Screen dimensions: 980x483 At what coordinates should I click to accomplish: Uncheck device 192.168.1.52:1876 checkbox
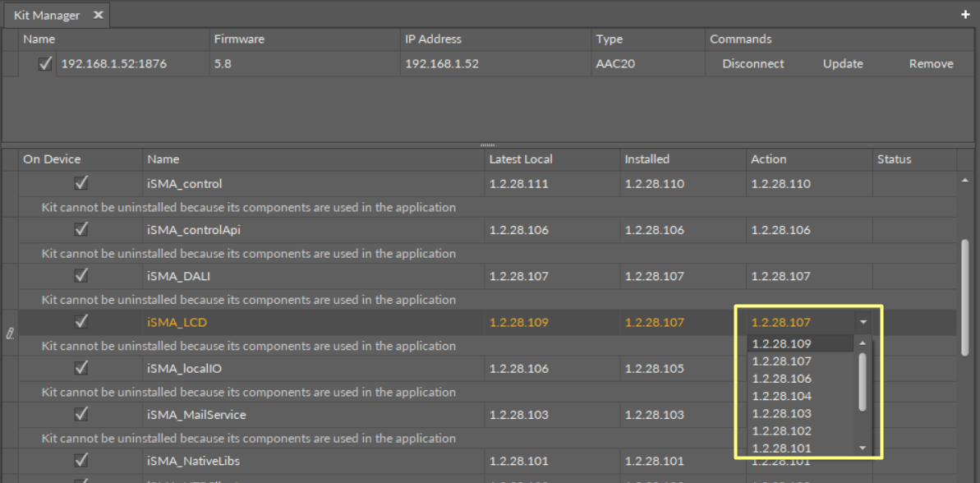point(46,63)
